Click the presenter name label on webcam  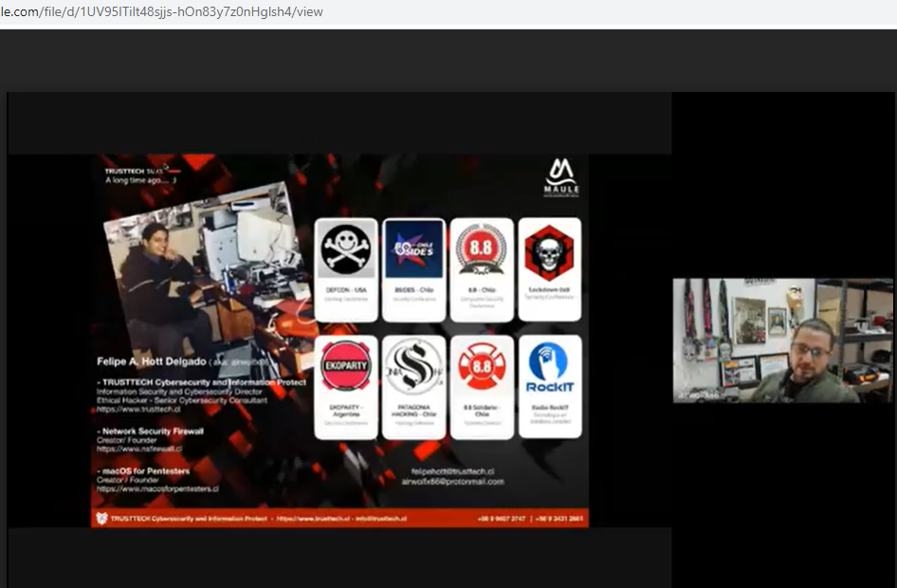pos(697,395)
